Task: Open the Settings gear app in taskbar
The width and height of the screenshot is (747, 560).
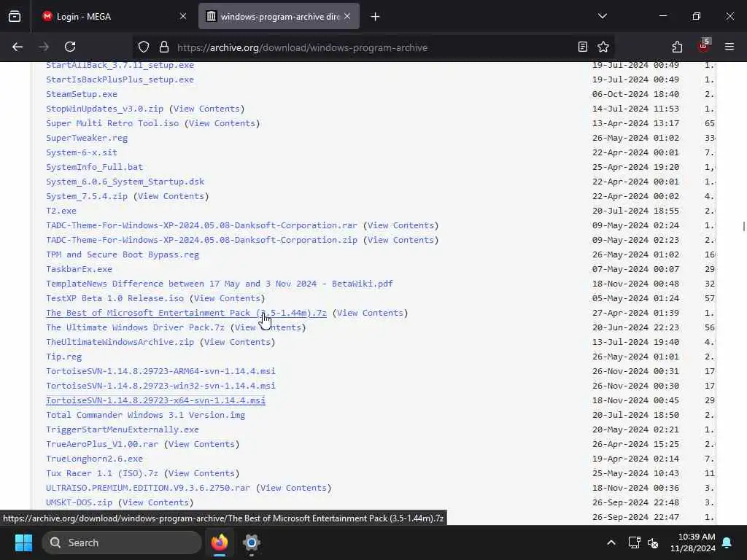Action: point(252,542)
